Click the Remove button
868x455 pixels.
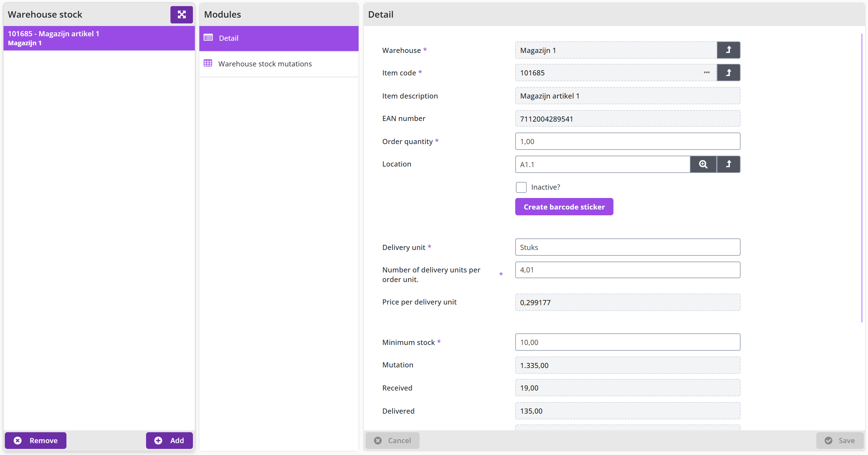pos(35,441)
